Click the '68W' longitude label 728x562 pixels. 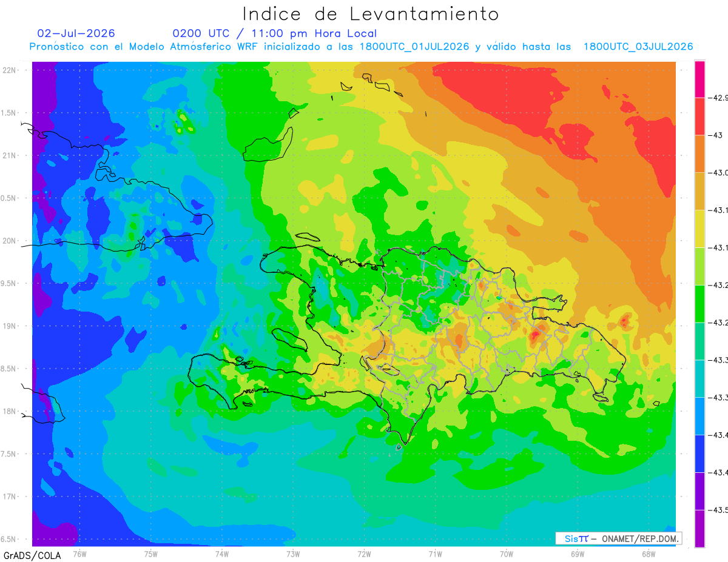tap(649, 554)
